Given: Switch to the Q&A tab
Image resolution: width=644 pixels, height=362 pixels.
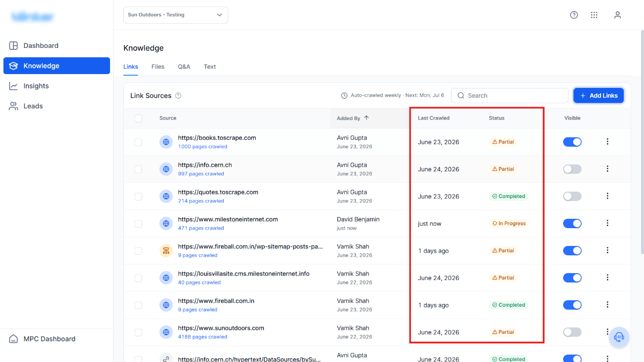Looking at the screenshot, I should coord(184,67).
